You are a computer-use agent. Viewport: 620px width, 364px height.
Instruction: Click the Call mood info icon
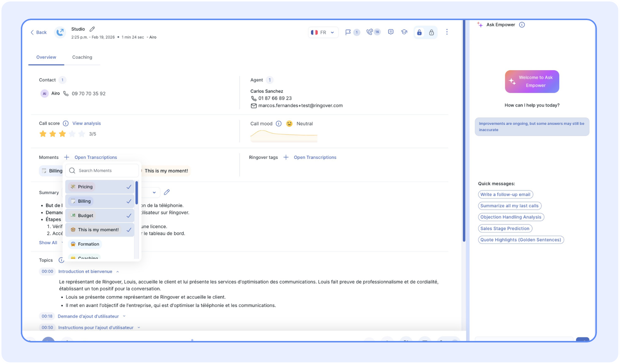click(x=279, y=124)
